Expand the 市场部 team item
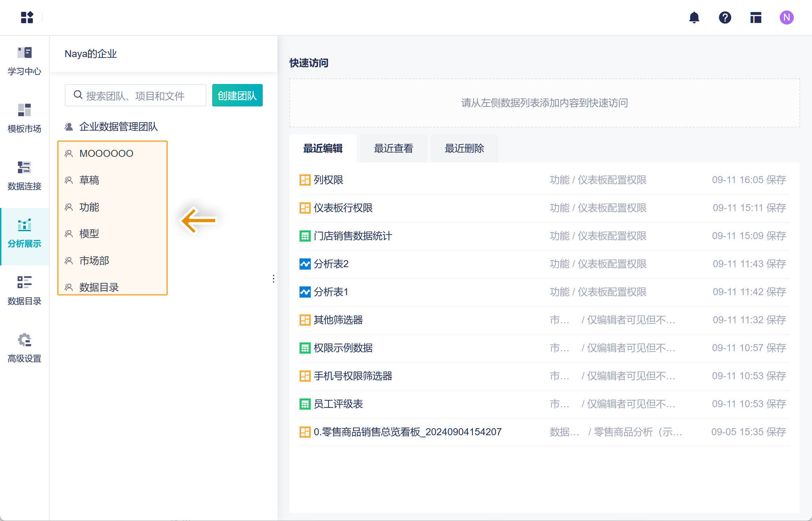Viewport: 812px width, 521px height. click(94, 260)
